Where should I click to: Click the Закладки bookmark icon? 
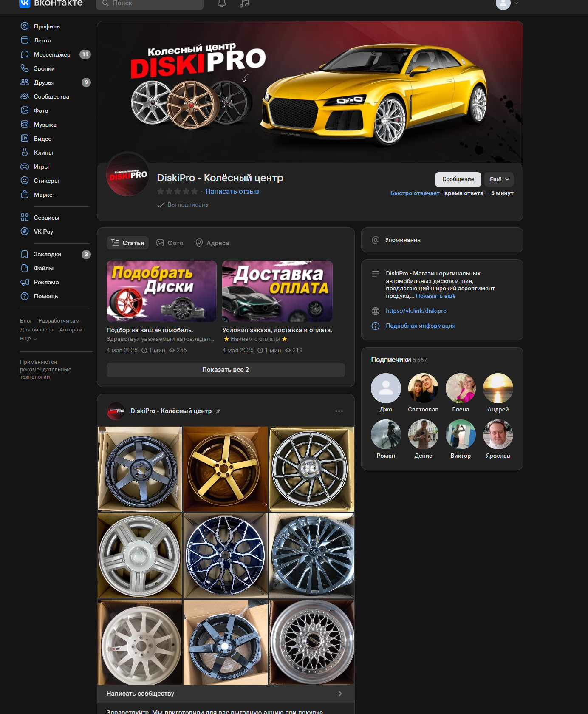pos(25,254)
